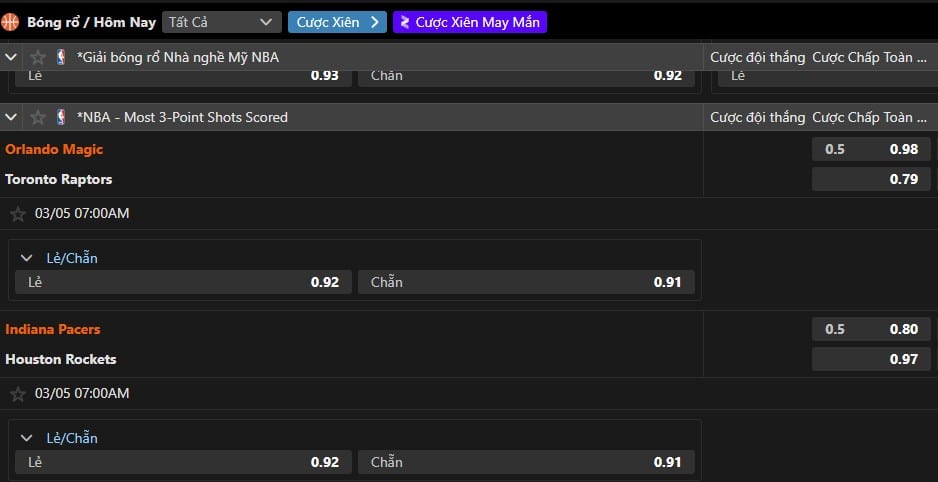Bet Orlando Magic handicap 0.5 at 0.98
The image size is (938, 482).
point(871,150)
